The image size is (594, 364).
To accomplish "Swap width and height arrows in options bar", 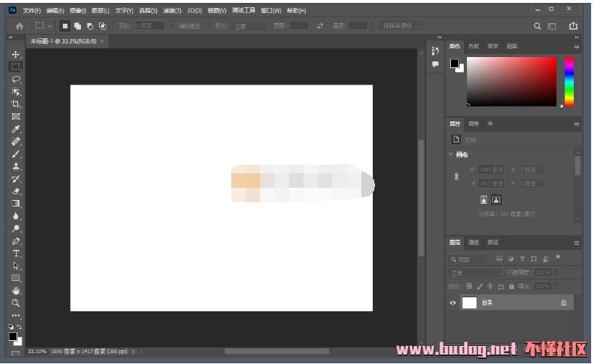I will 320,26.
